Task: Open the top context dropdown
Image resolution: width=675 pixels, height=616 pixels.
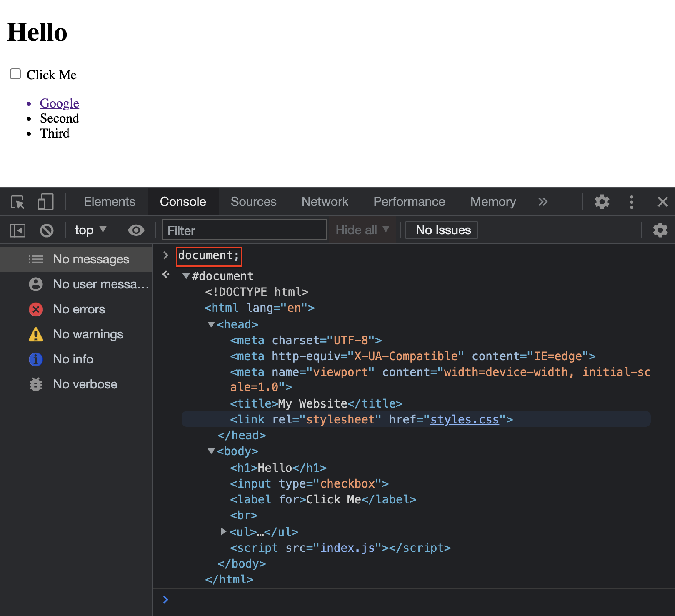Action: click(90, 230)
